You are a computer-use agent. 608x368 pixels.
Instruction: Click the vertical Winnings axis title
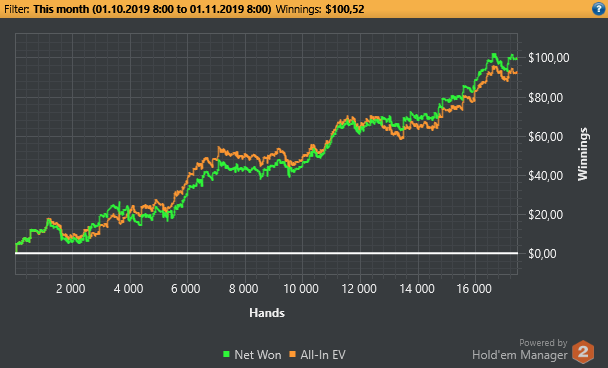583,154
